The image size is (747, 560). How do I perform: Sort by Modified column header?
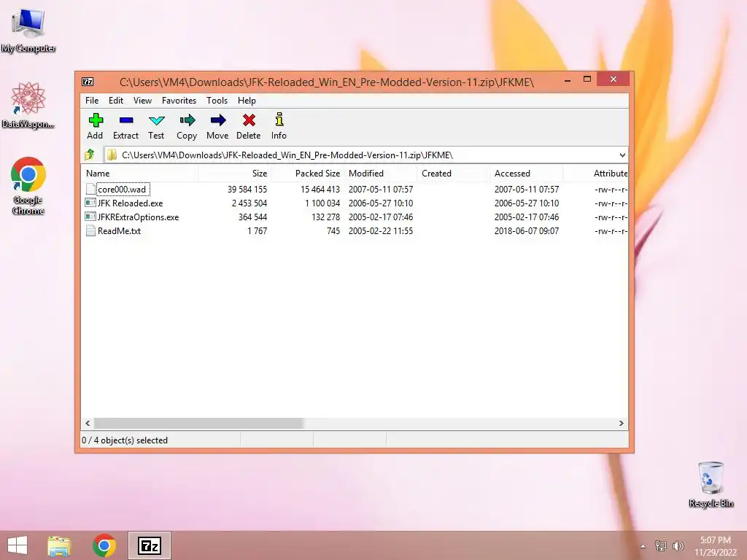[381, 174]
